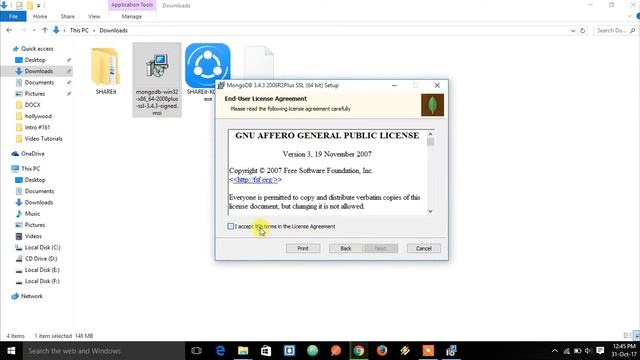The image size is (640, 360).
Task: Go back in Explorer navigation
Action: tap(9, 30)
